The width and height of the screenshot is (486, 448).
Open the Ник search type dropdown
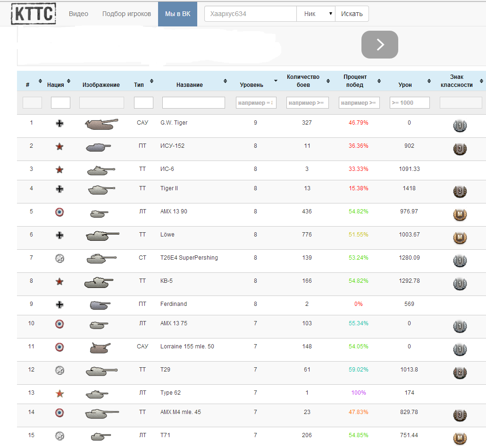(316, 14)
